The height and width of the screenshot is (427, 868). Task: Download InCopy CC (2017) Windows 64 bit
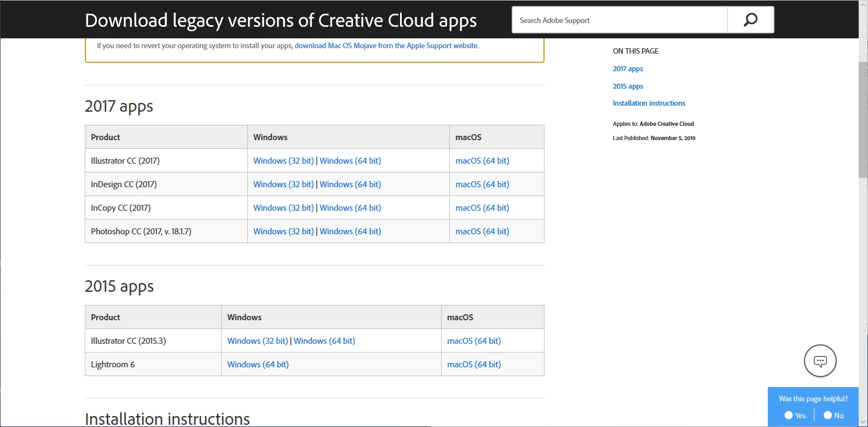click(x=350, y=208)
